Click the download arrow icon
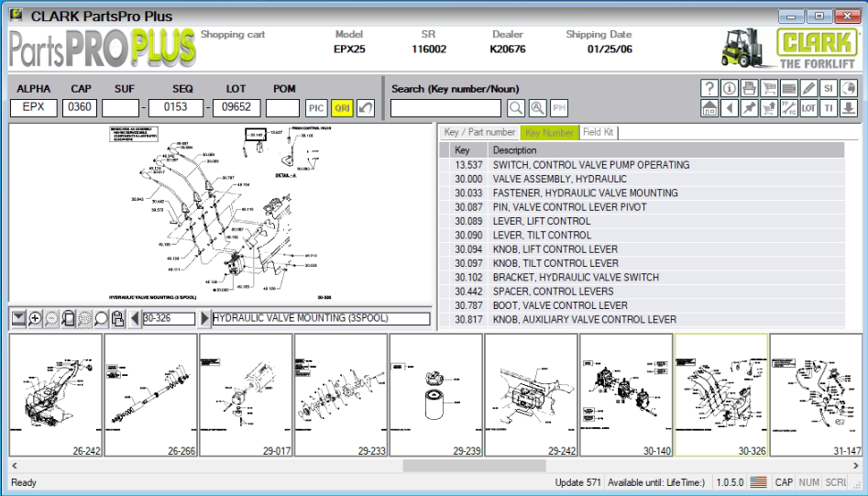The image size is (868, 496). point(849,108)
